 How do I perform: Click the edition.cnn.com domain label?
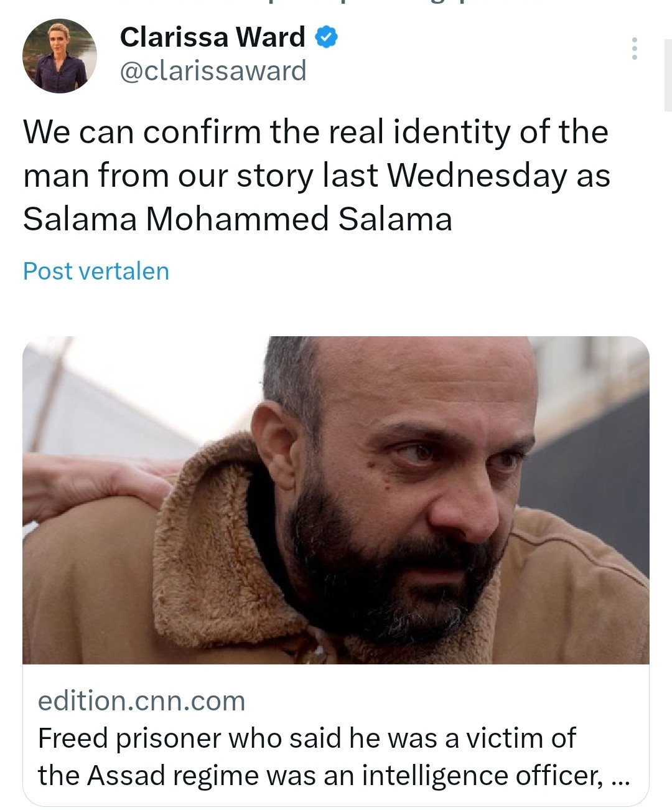(142, 701)
